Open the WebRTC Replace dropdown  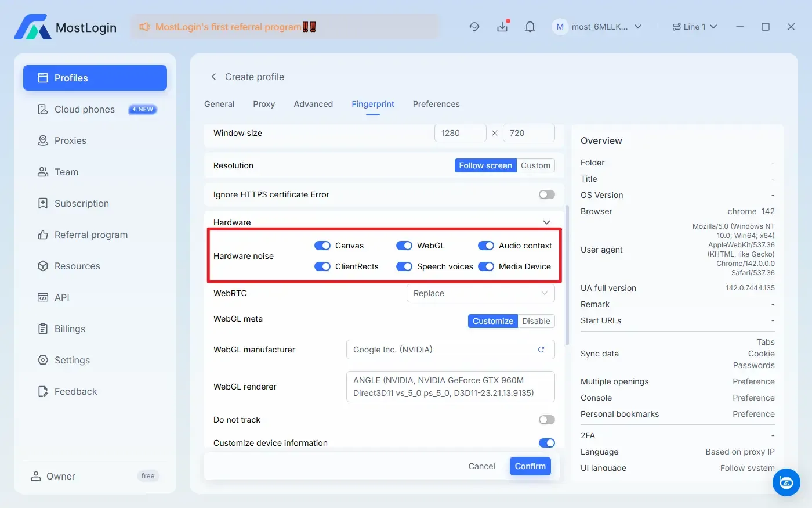[480, 293]
